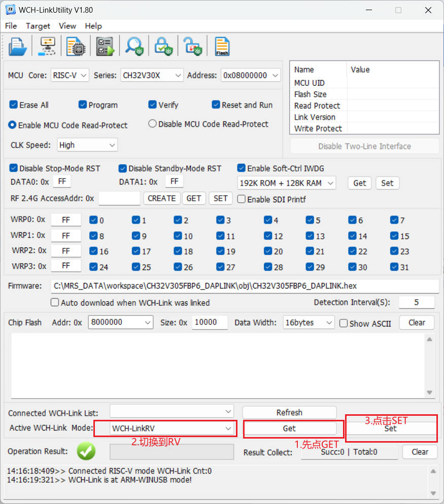444x504 pixels.
Task: Click the CREATE access address button
Action: pyautogui.click(x=161, y=198)
